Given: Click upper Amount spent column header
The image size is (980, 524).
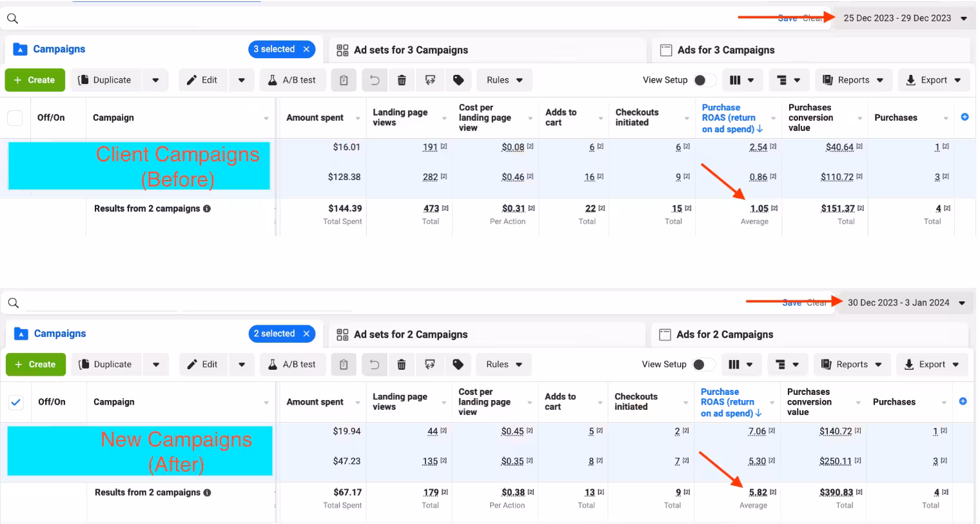Looking at the screenshot, I should point(315,117).
